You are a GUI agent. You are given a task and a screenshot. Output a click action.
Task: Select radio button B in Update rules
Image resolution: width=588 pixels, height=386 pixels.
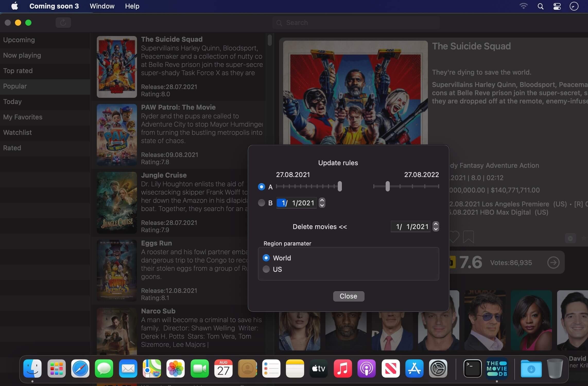pos(261,203)
